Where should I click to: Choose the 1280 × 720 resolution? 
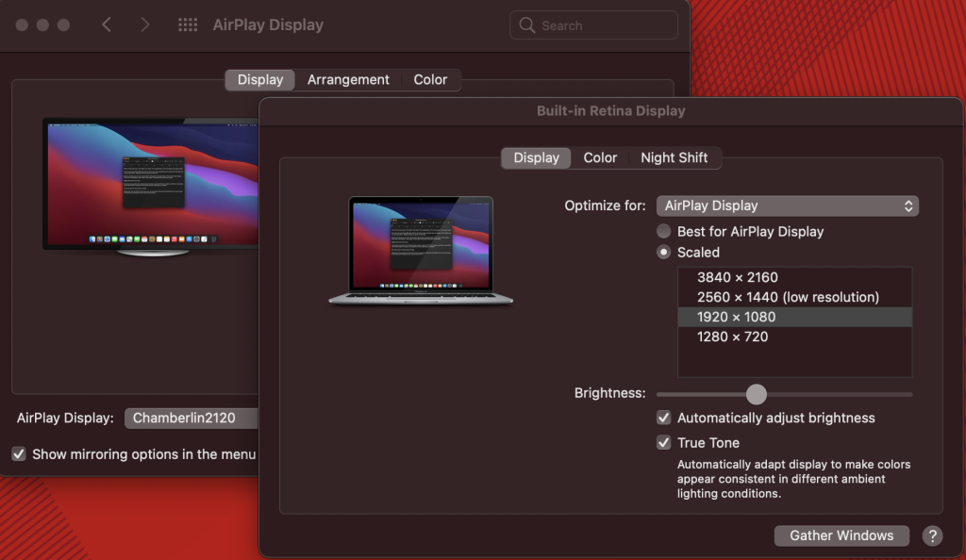tap(794, 337)
